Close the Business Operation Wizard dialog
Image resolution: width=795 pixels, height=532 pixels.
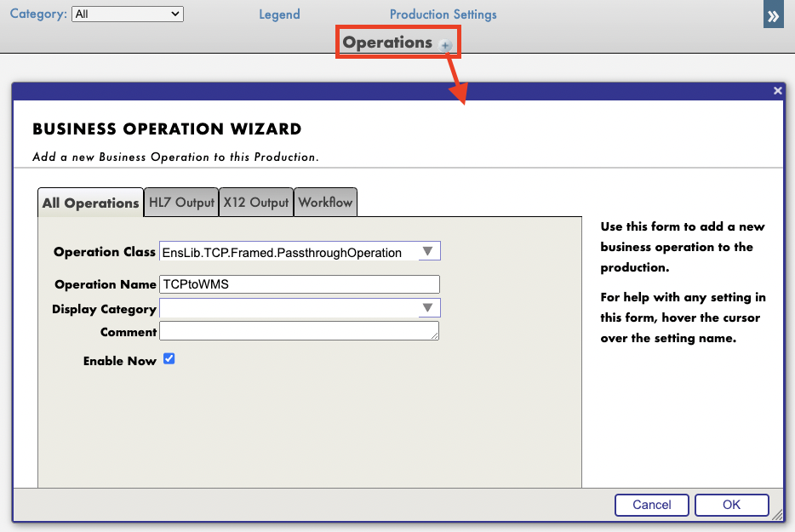click(x=776, y=90)
